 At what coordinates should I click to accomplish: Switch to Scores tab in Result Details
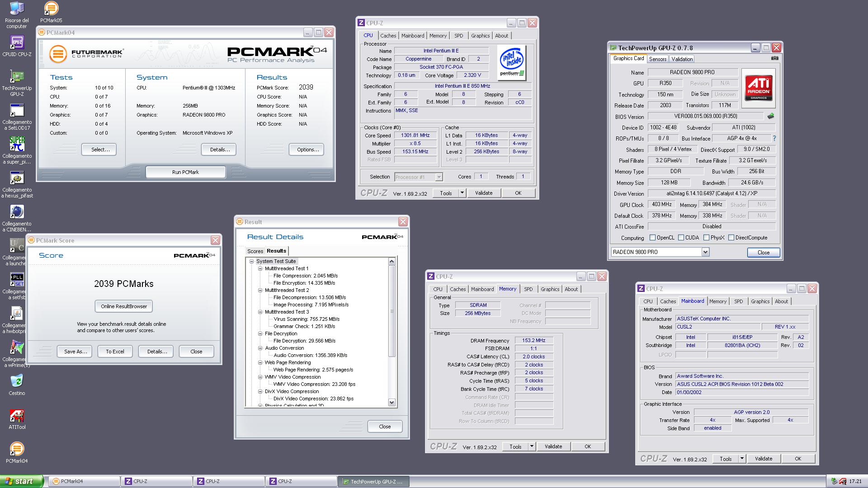[255, 251]
